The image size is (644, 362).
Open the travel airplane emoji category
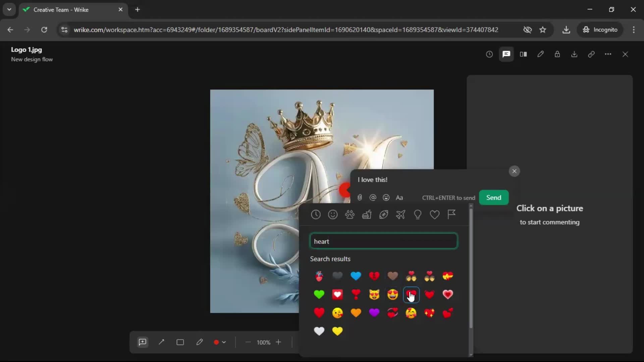pyautogui.click(x=400, y=215)
